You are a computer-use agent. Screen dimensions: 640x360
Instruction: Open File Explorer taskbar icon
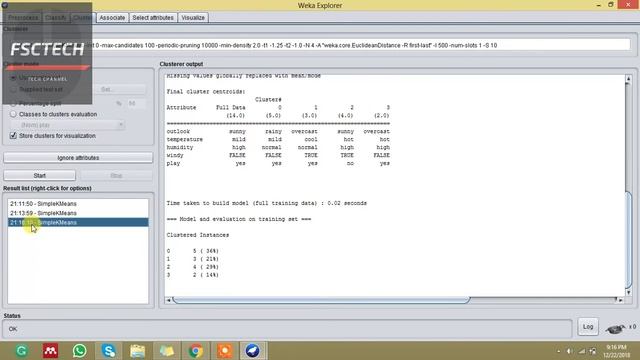click(138, 351)
